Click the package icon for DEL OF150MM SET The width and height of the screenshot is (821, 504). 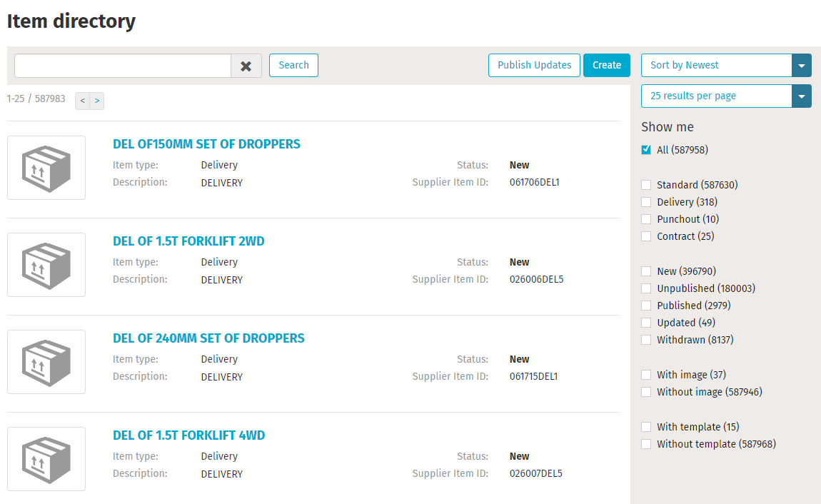click(46, 167)
